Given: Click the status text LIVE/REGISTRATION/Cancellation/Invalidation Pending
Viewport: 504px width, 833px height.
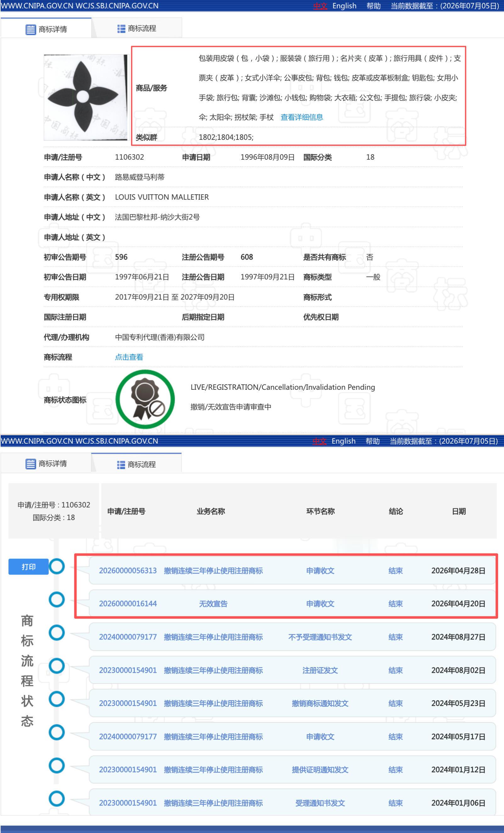Looking at the screenshot, I should pos(283,387).
